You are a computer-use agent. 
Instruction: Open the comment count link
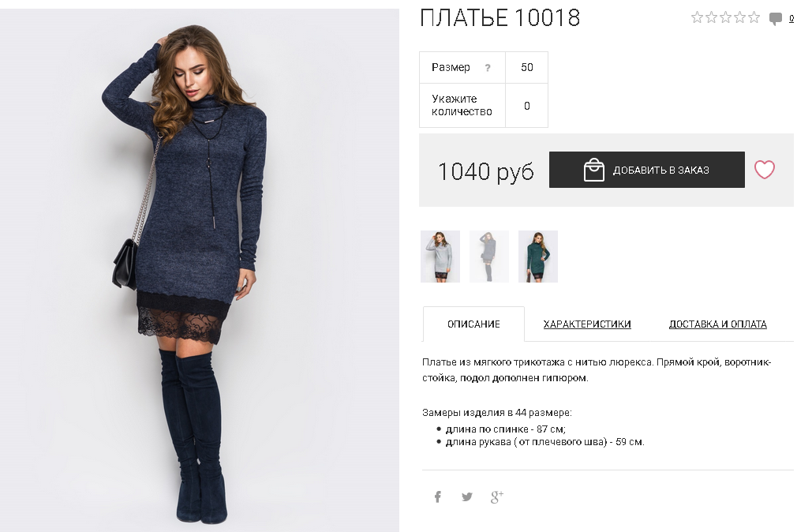(791, 19)
